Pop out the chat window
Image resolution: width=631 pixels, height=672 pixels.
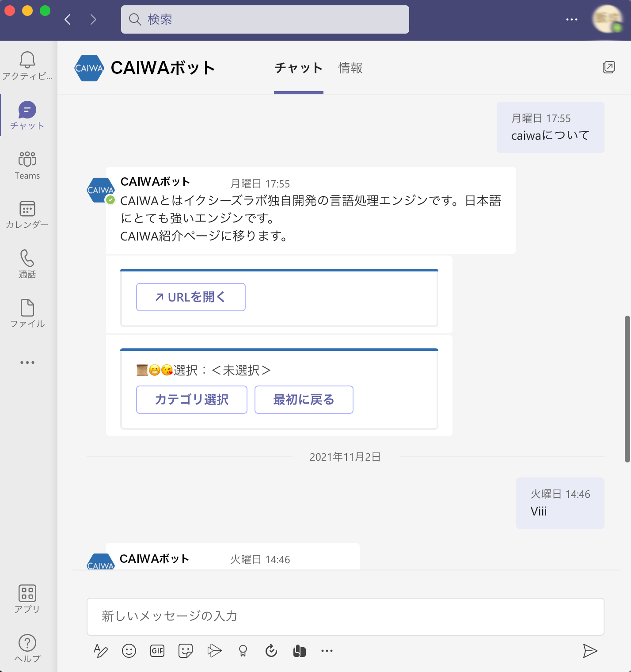pos(609,67)
